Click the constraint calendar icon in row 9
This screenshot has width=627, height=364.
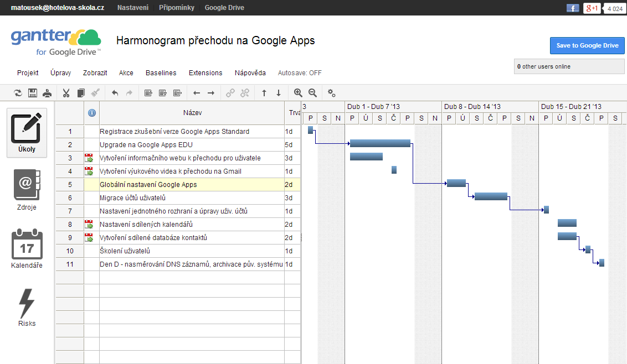89,238
